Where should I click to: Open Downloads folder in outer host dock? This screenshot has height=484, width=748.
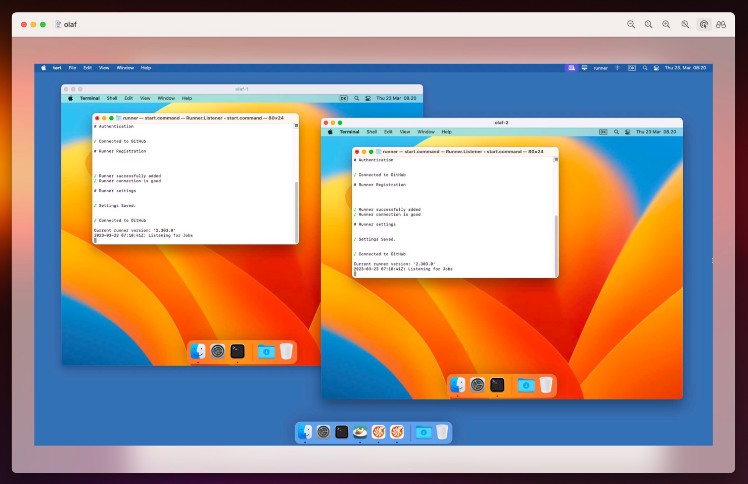[424, 432]
